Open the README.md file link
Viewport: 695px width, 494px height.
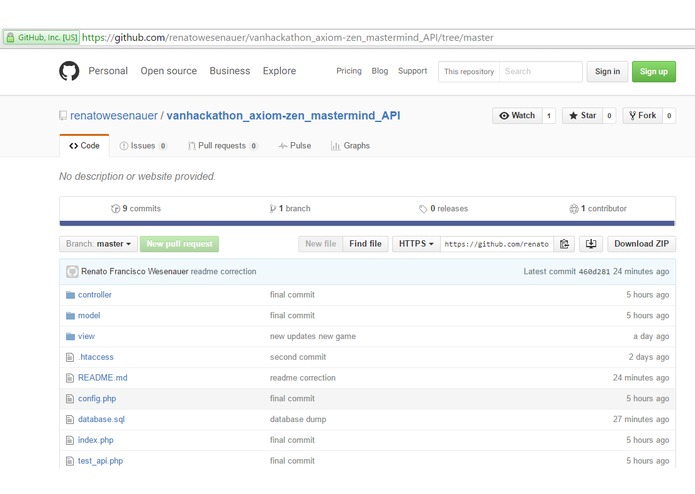[x=102, y=378]
